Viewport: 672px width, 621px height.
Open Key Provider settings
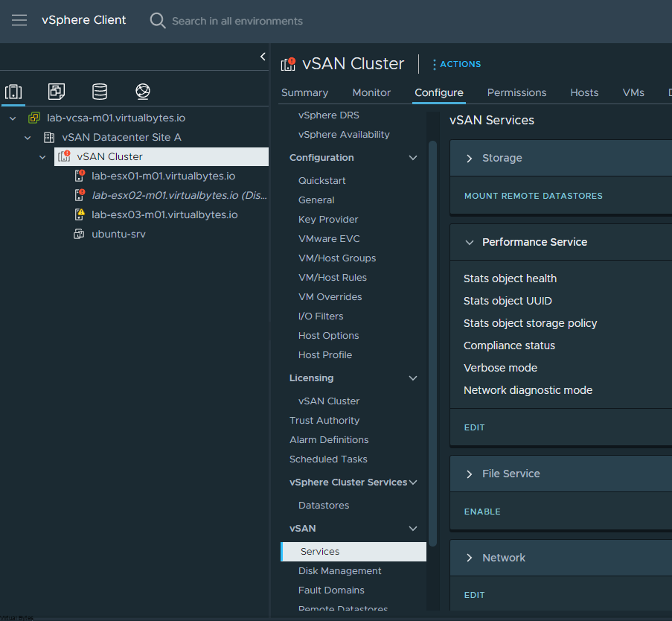(x=328, y=219)
